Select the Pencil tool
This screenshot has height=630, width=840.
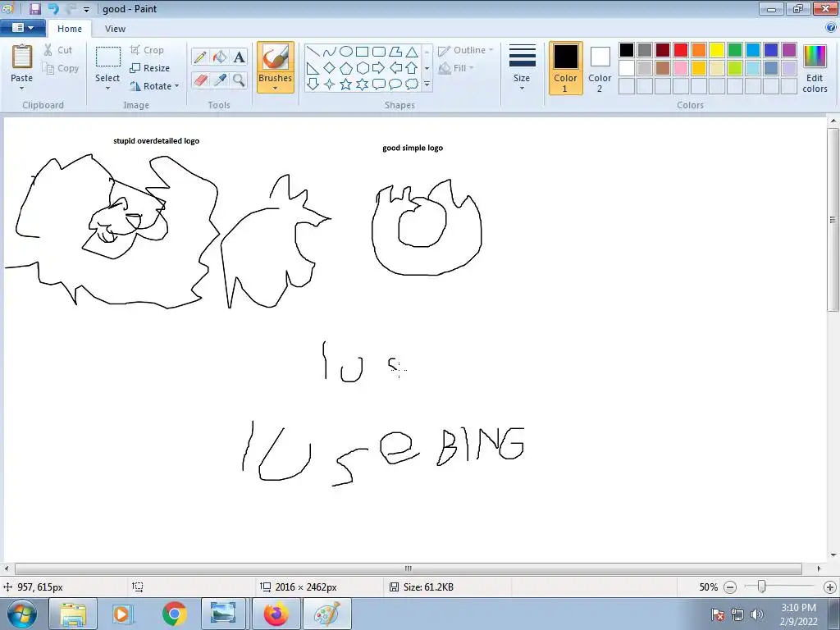pos(200,57)
